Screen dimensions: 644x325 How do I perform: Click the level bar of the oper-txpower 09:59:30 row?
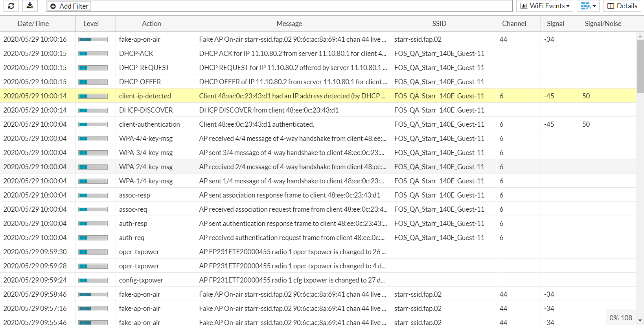[93, 252]
